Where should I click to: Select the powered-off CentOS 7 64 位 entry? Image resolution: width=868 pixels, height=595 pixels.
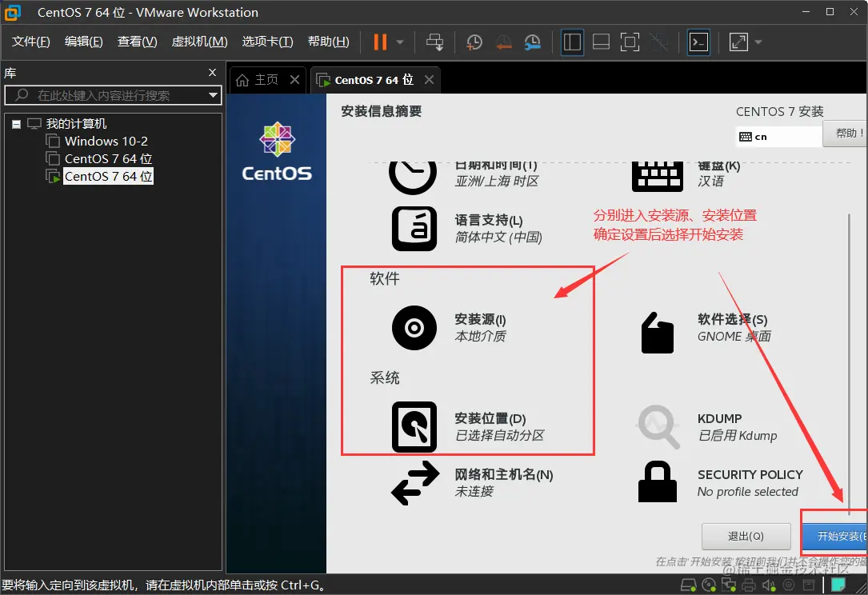coord(109,159)
